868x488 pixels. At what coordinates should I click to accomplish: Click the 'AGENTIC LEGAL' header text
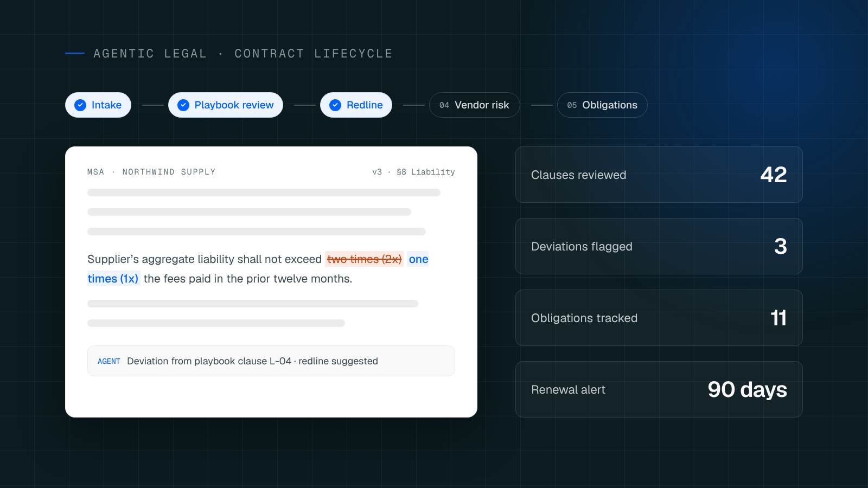150,54
